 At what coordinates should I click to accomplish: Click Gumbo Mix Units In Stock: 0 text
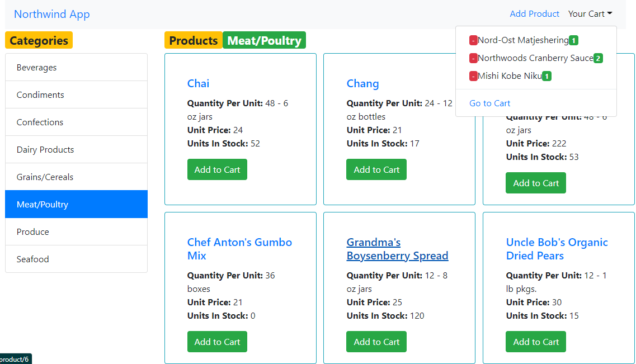[221, 316]
